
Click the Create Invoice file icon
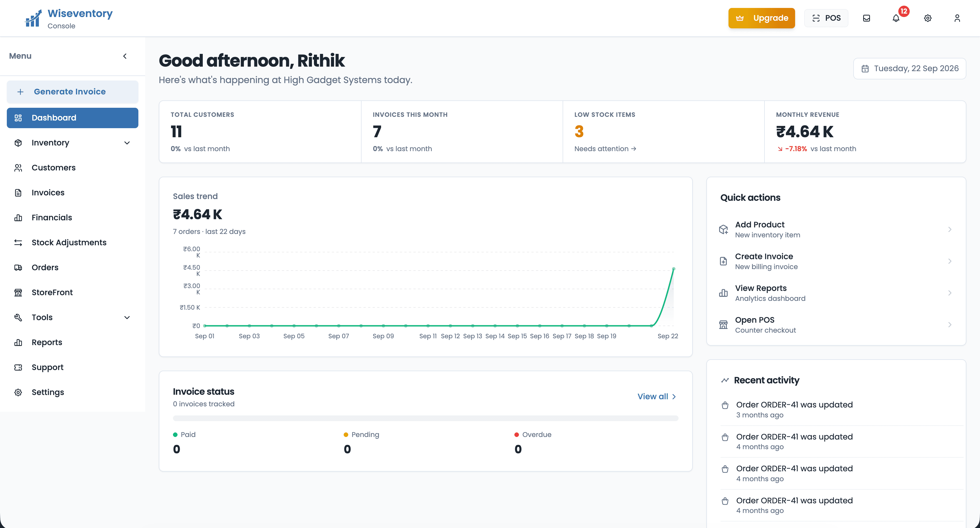(x=723, y=261)
